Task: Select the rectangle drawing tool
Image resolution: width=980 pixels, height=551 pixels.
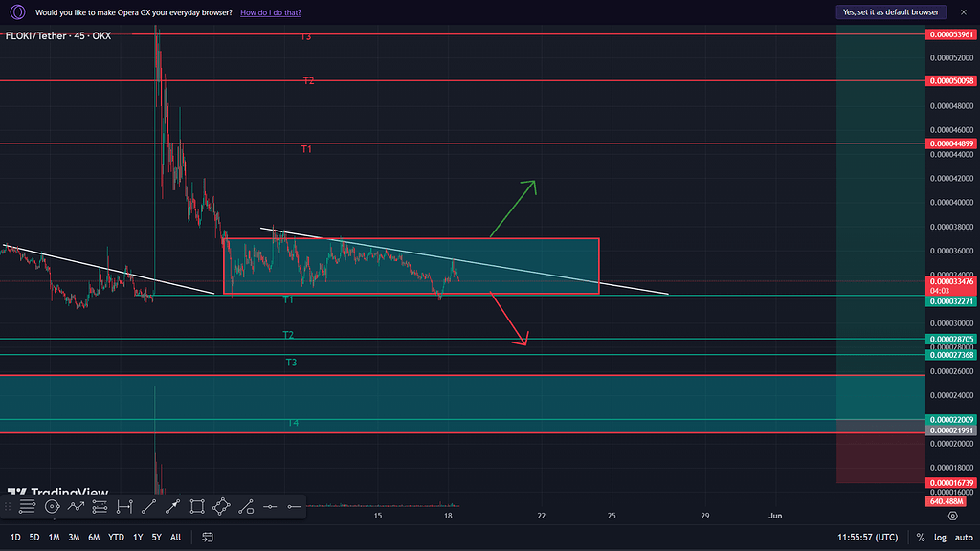Action: [197, 506]
